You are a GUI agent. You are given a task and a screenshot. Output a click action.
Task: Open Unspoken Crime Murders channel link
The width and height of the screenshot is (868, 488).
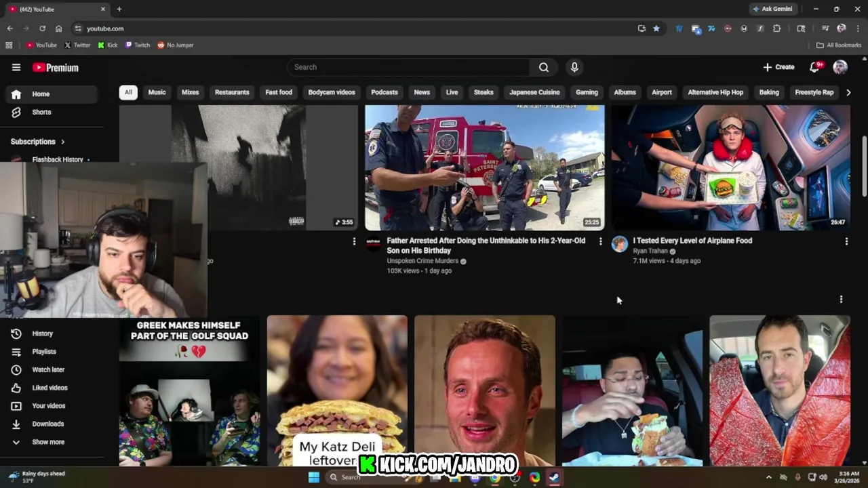422,261
